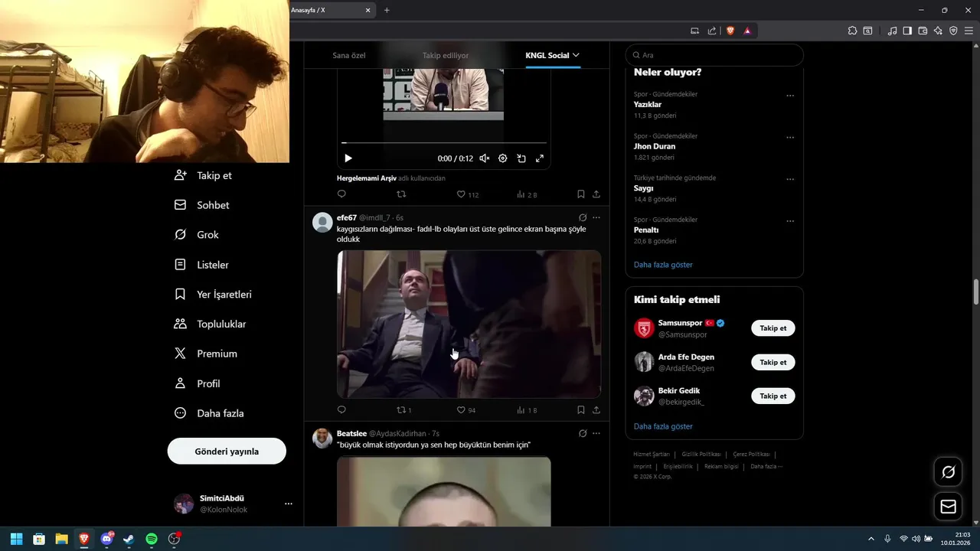
Task: Open Listeler in the sidebar
Action: [201, 265]
